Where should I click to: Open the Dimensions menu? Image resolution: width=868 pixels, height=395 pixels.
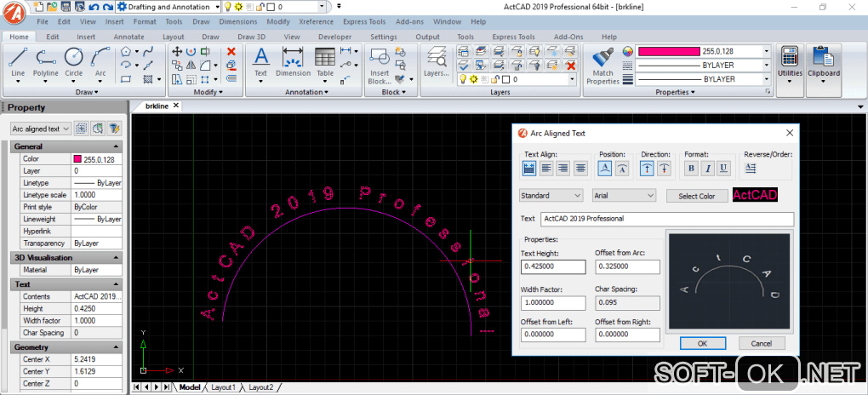pyautogui.click(x=238, y=21)
